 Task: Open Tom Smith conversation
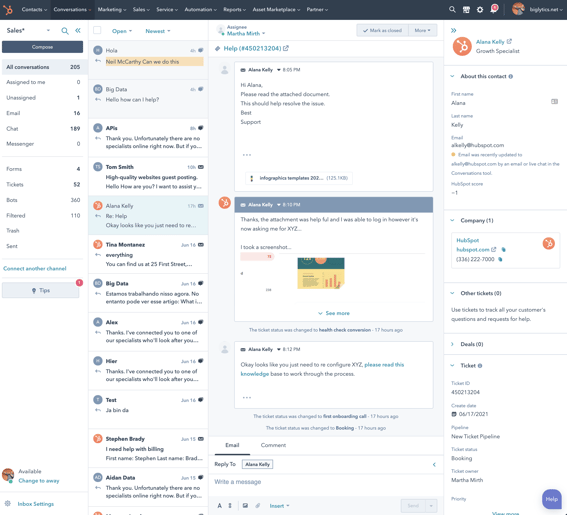click(x=148, y=176)
